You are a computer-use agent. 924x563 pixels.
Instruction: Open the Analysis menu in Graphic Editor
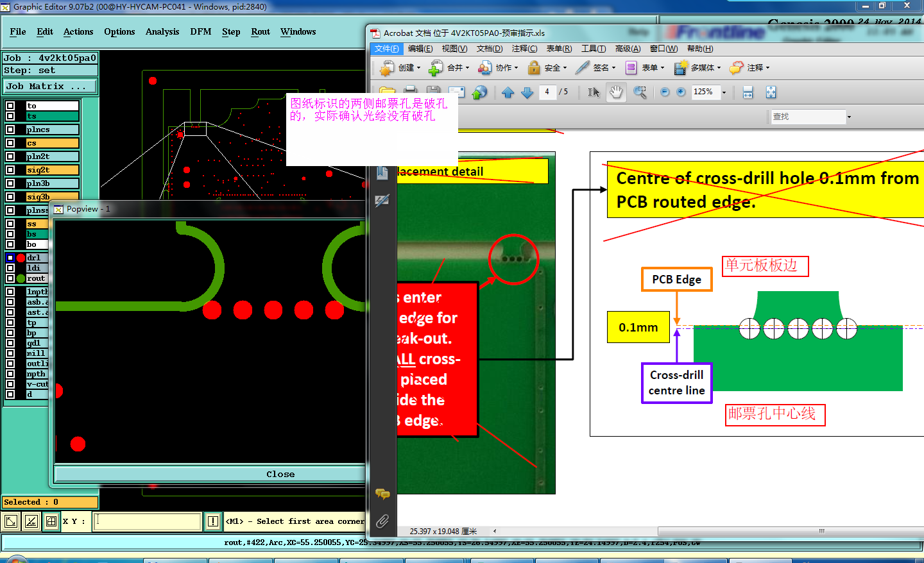pyautogui.click(x=162, y=31)
